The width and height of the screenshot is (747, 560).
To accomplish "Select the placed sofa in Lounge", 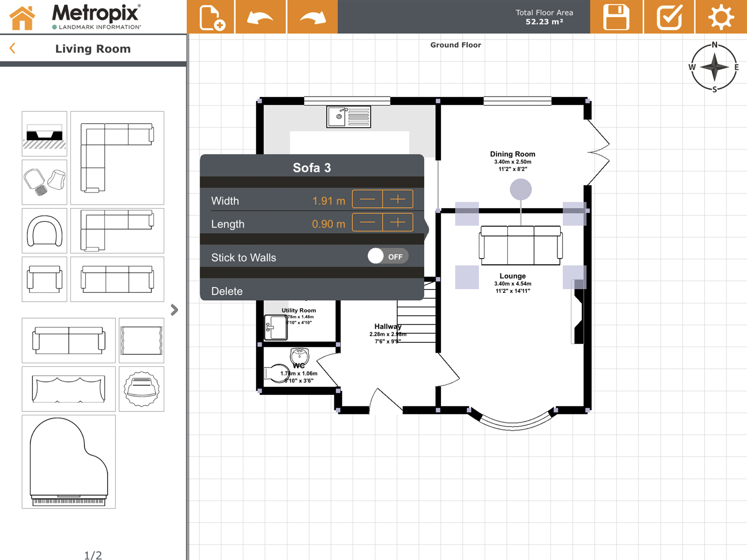I will [520, 245].
